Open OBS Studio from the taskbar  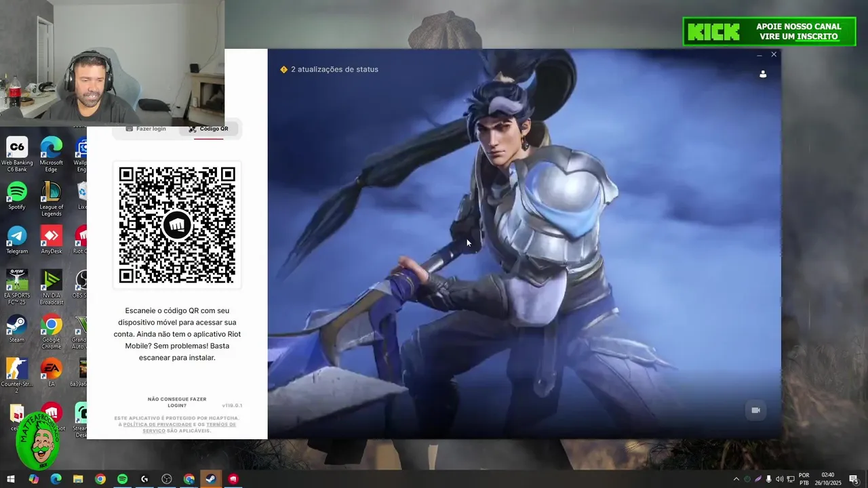point(167,479)
